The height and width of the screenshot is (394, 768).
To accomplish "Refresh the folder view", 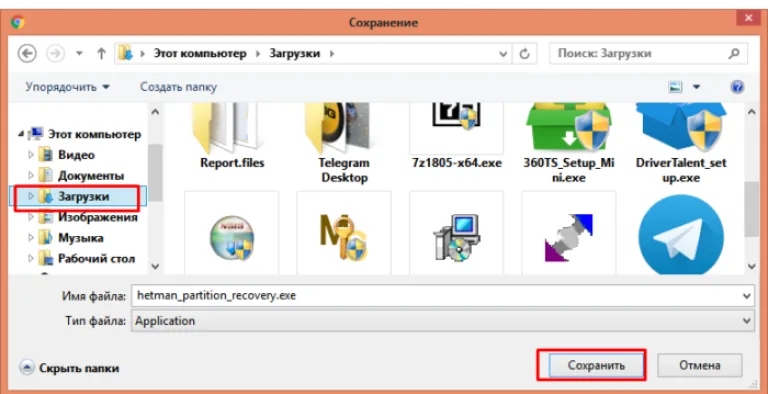I will [525, 54].
